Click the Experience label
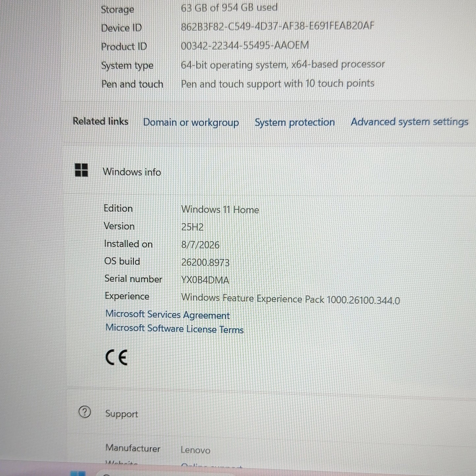Image resolution: width=476 pixels, height=476 pixels. click(127, 296)
